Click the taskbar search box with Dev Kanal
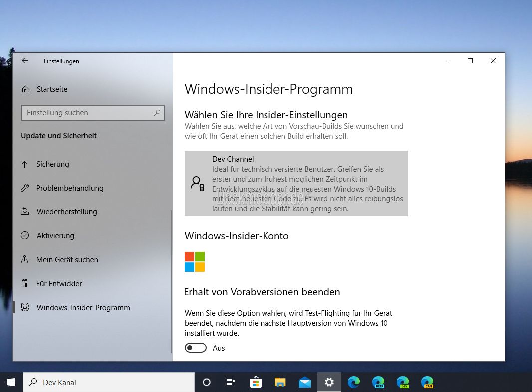532x392 pixels. coord(109,382)
